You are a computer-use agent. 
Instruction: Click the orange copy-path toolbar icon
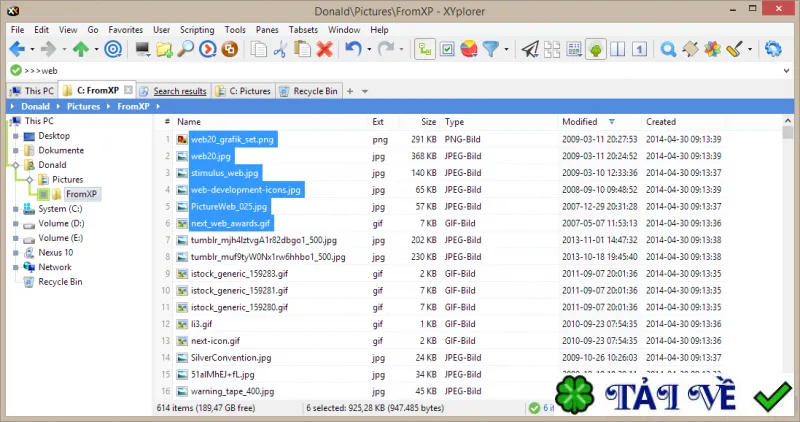click(230, 49)
